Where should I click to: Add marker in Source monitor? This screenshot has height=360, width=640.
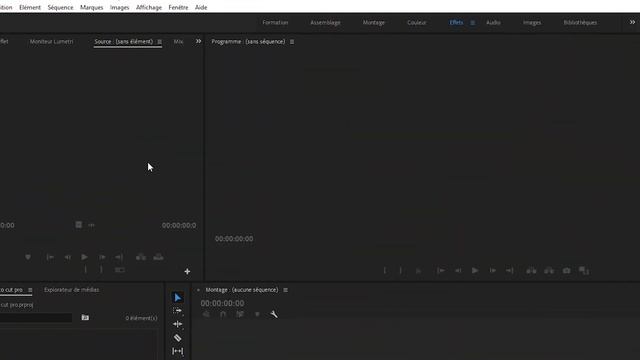point(28,257)
